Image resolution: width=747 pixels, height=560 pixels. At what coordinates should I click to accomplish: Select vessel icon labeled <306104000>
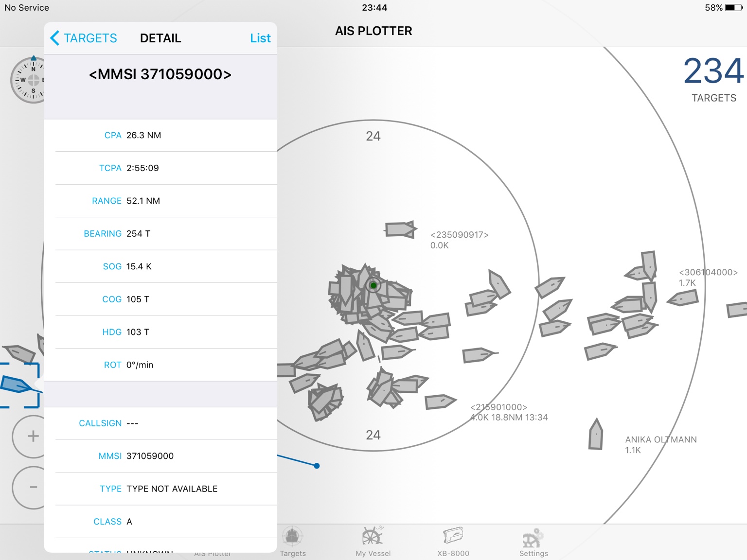(x=683, y=297)
